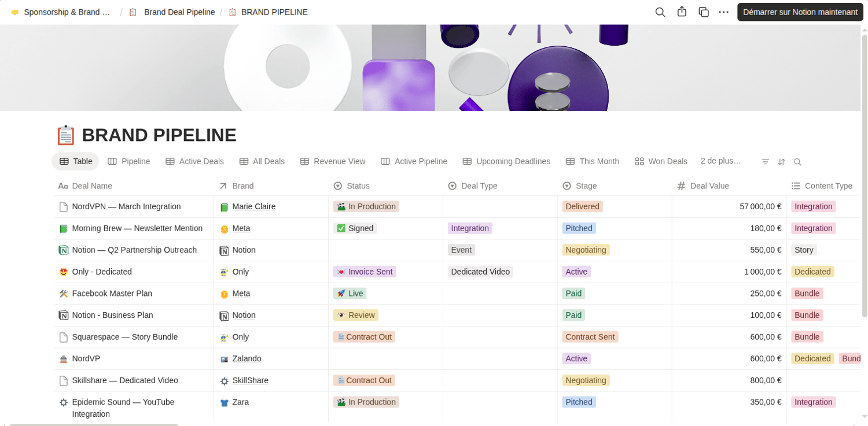This screenshot has height=426, width=868.
Task: Click deal value 57 000,00 €
Action: point(760,206)
